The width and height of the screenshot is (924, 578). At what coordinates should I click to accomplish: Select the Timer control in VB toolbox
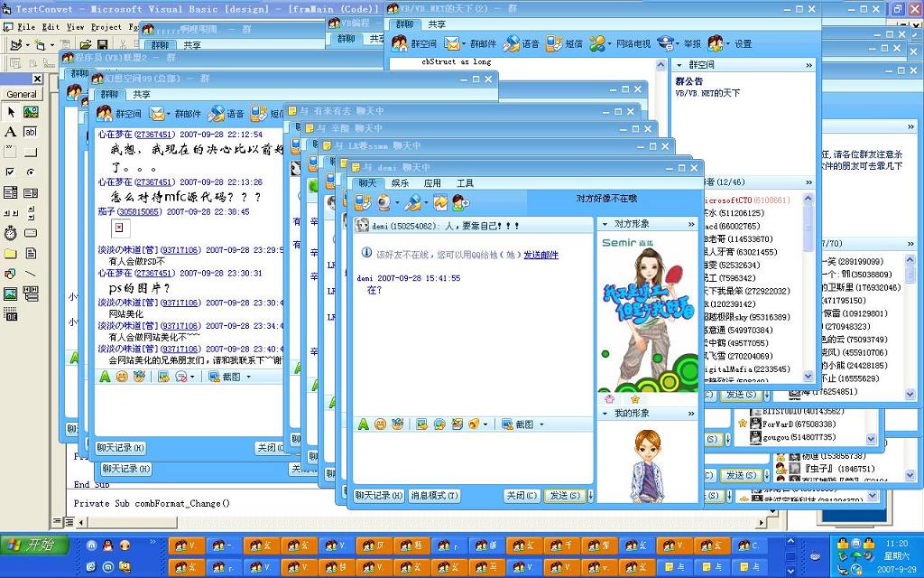tap(10, 232)
